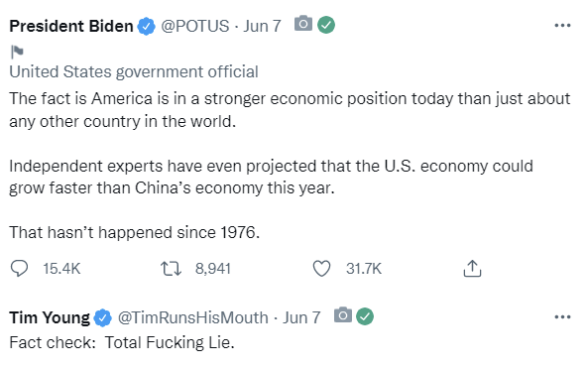Image resolution: width=588 pixels, height=368 pixels.
Task: Open Tim Young profile name
Action: click(50, 317)
